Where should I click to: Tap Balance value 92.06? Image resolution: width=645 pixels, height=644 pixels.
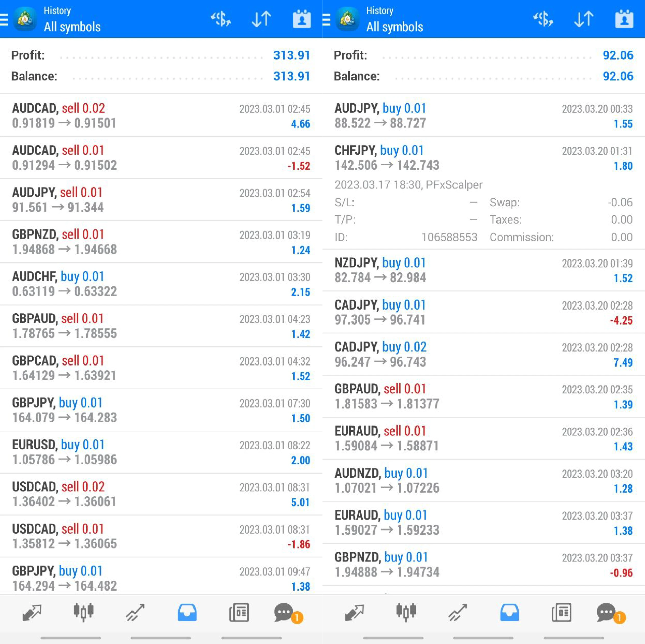618,76
